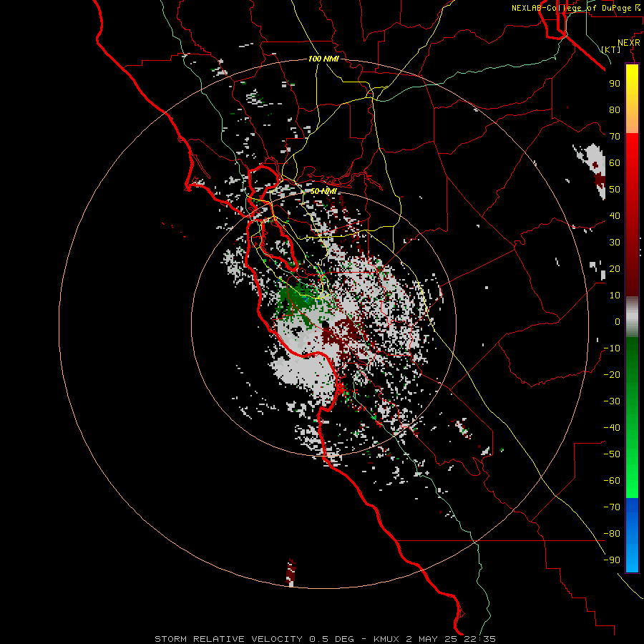Image resolution: width=644 pixels, height=644 pixels.
Task: Select the "NEXLAB-College of DuPage" credit text
Action: [x=571, y=8]
